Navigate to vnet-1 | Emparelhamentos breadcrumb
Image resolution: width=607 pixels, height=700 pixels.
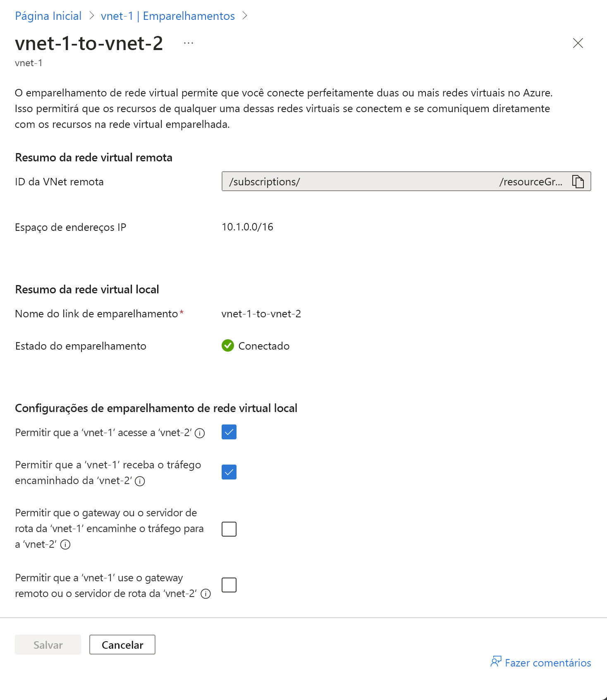click(x=168, y=16)
